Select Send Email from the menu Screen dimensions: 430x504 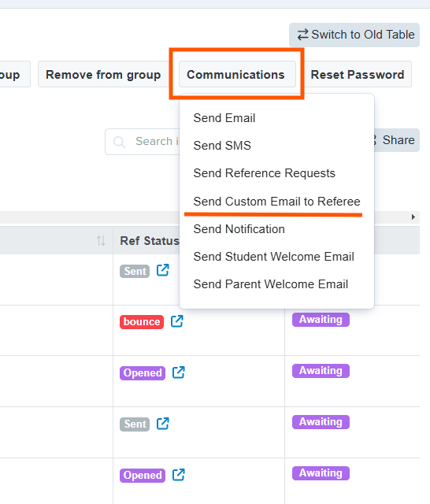point(224,118)
